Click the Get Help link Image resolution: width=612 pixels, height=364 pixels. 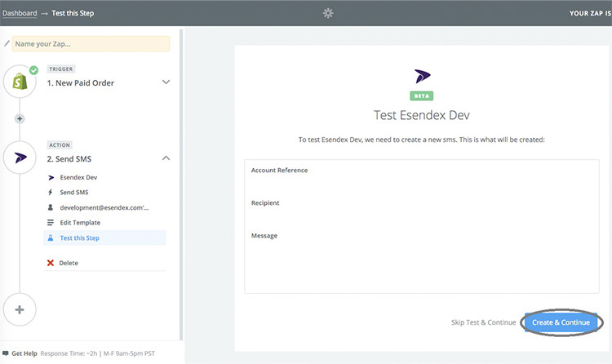coord(24,353)
